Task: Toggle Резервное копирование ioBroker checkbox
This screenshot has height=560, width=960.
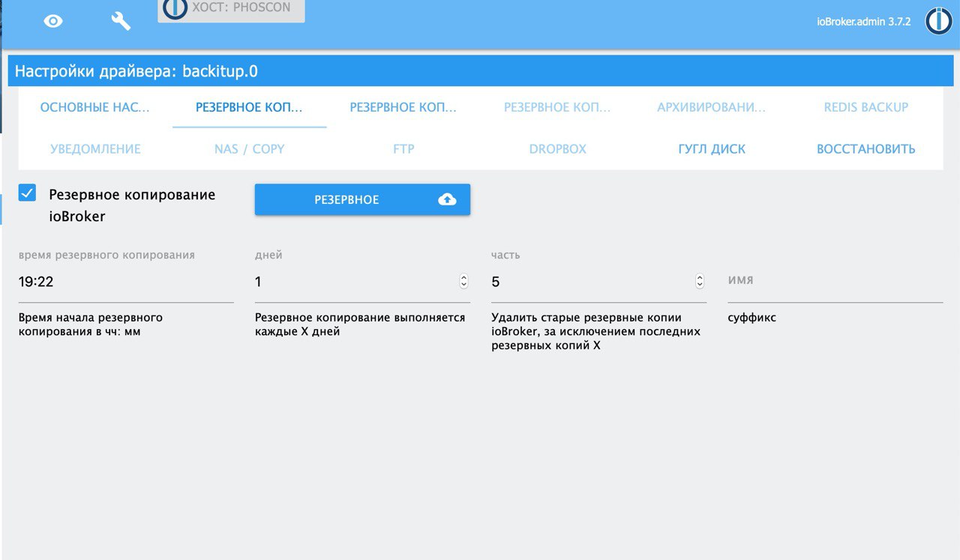Action: click(x=27, y=193)
